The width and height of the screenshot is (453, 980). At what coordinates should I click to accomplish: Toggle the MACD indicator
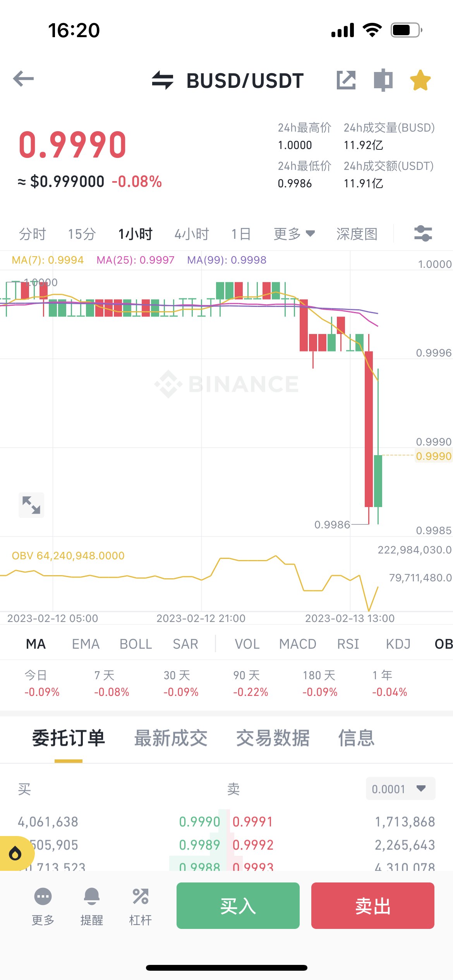(x=298, y=644)
